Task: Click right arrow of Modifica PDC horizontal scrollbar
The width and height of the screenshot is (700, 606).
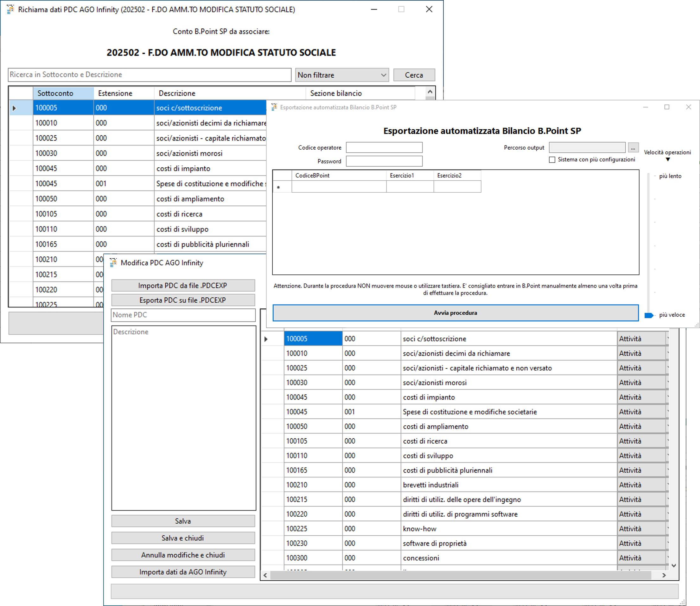Action: click(664, 575)
